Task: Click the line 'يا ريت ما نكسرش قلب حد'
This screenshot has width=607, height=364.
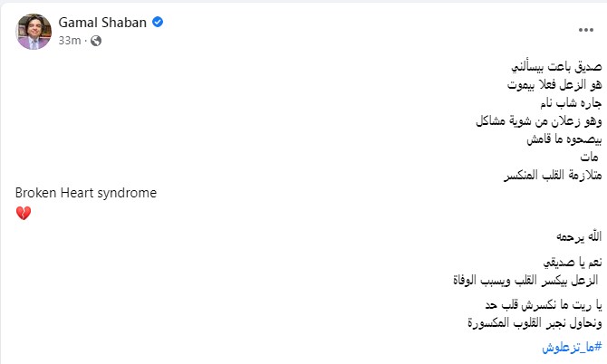Action: [x=543, y=304]
